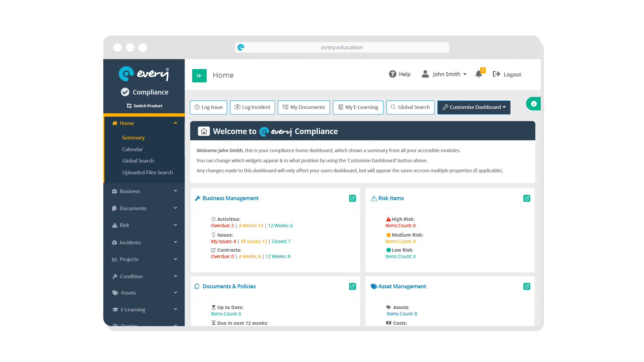Open notifications bell icon

[479, 74]
